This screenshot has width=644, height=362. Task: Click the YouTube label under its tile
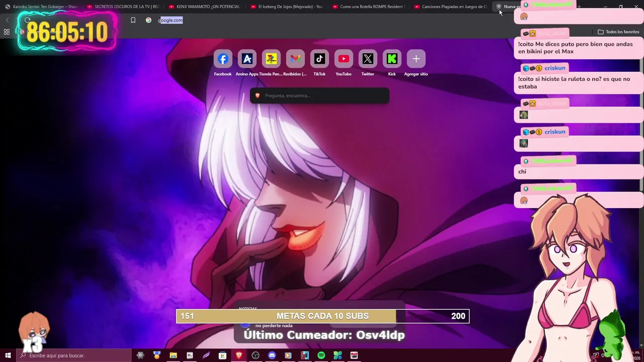tap(344, 74)
